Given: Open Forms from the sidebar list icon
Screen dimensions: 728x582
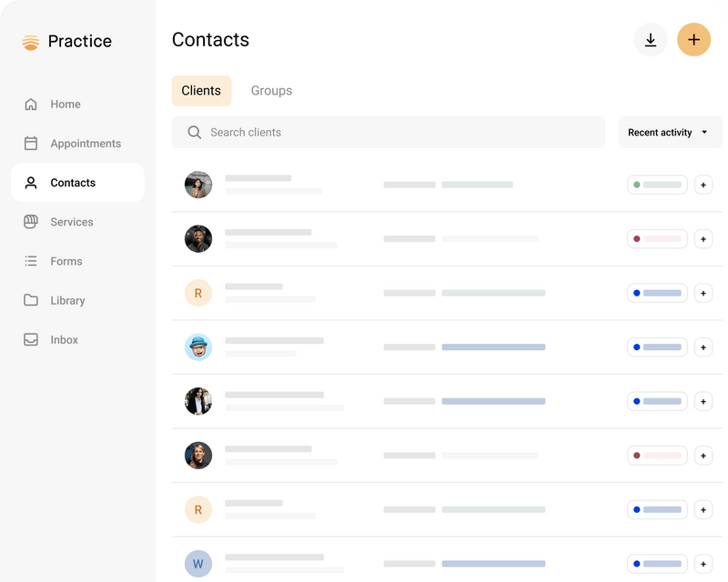Looking at the screenshot, I should tap(29, 261).
